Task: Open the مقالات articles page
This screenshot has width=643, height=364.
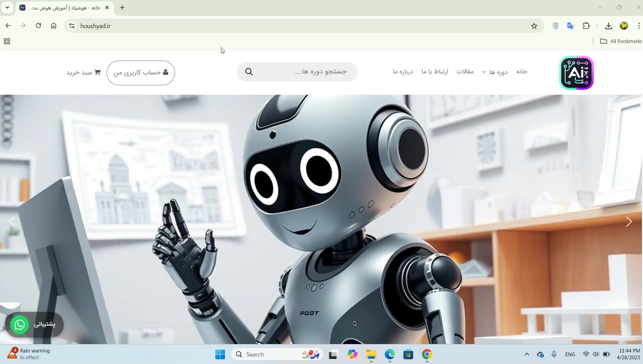Action: point(465,72)
